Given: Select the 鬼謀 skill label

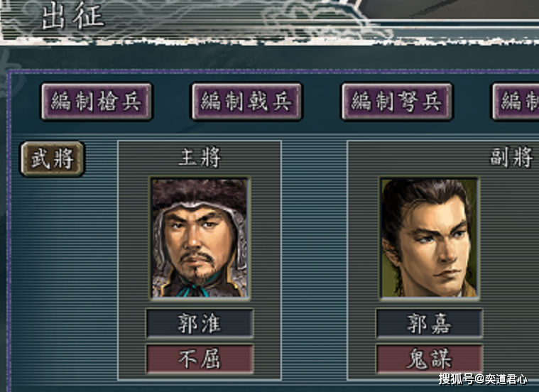Looking at the screenshot, I should (430, 359).
